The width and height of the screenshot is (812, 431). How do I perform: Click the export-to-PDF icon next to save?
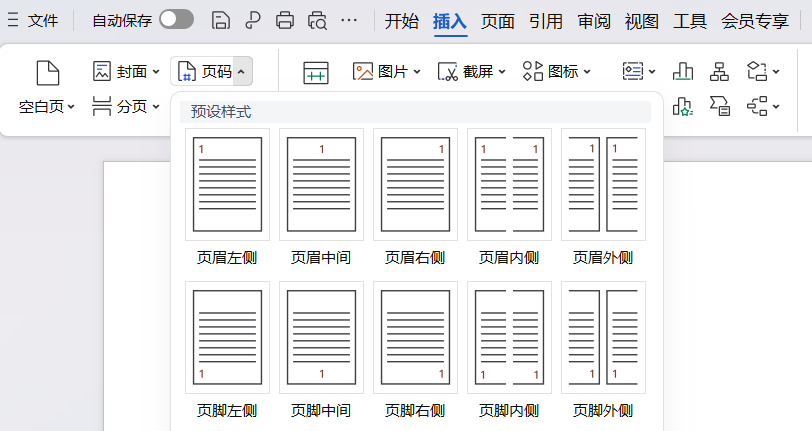(253, 21)
